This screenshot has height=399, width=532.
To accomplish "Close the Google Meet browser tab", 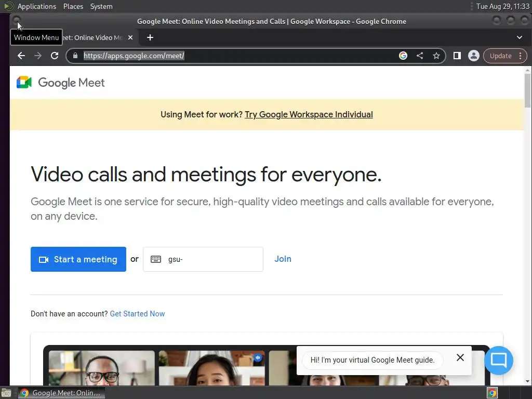I will tap(130, 37).
